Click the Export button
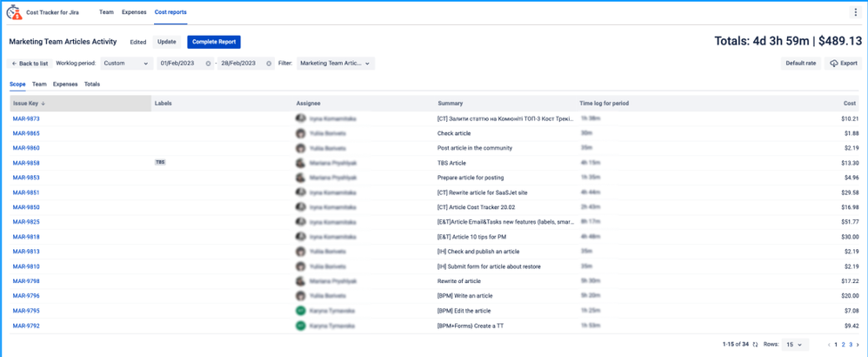The image size is (868, 357). coord(843,64)
